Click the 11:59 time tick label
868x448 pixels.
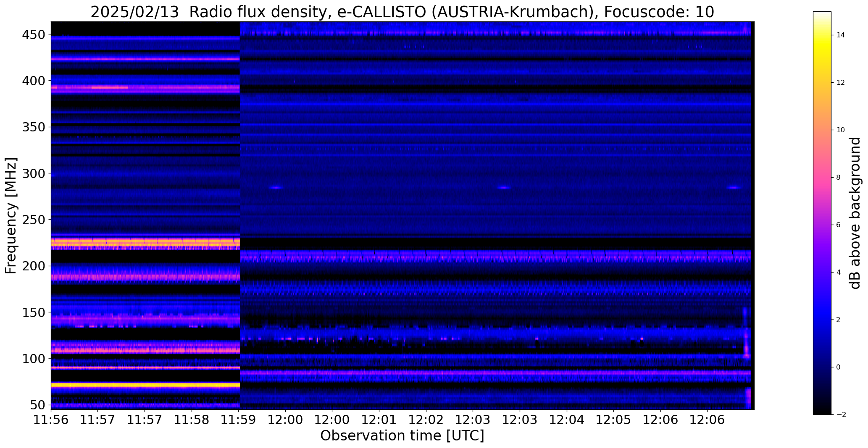238,420
